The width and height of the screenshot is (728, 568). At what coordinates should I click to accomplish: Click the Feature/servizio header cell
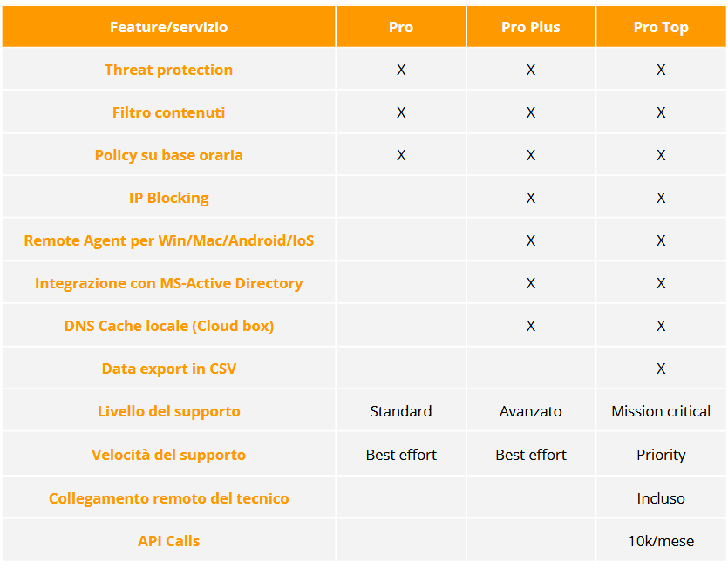pyautogui.click(x=168, y=27)
